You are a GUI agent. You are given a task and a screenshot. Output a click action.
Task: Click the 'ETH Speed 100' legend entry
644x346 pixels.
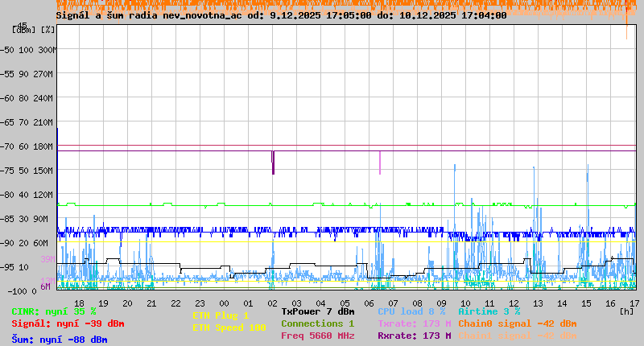click(x=229, y=327)
